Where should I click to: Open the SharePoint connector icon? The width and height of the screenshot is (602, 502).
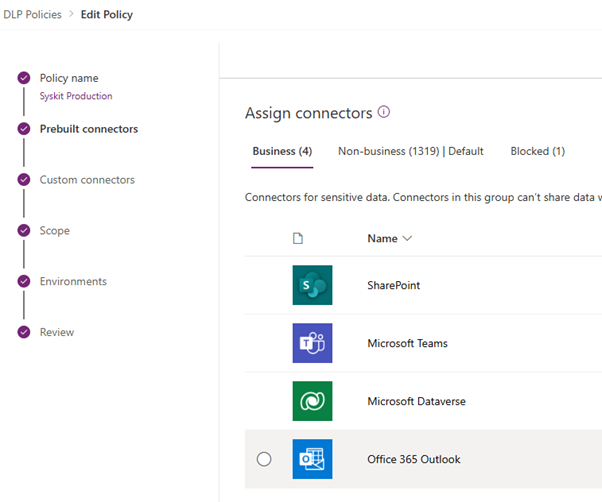coord(312,285)
